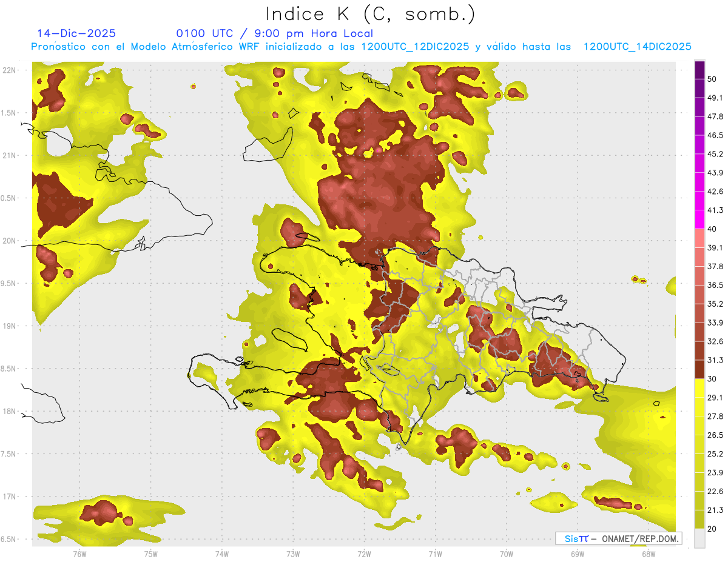Pick the dark purple colorbar segment above 50
Image resolution: width=728 pixels, height=562 pixels.
point(699,70)
